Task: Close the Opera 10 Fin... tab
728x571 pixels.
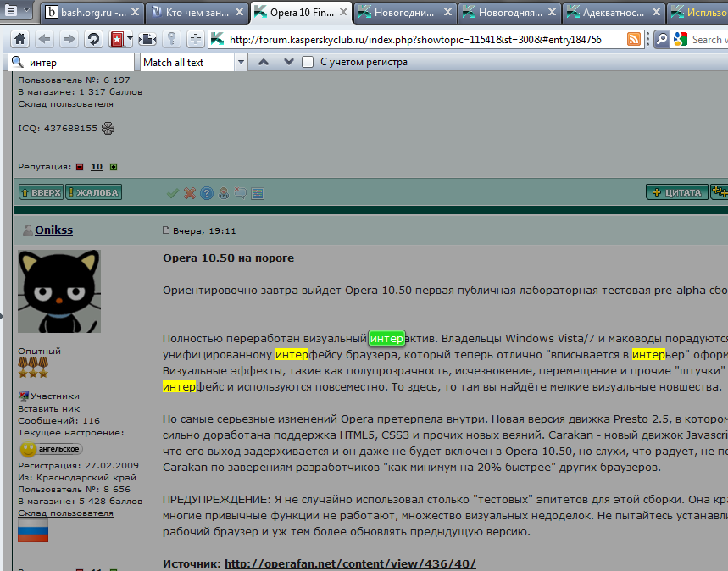Action: 343,12
